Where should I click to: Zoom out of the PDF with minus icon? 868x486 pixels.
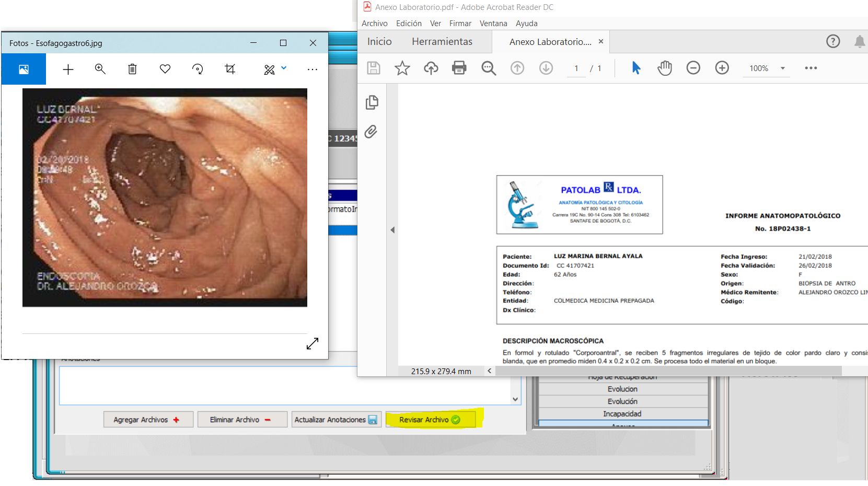pyautogui.click(x=693, y=68)
